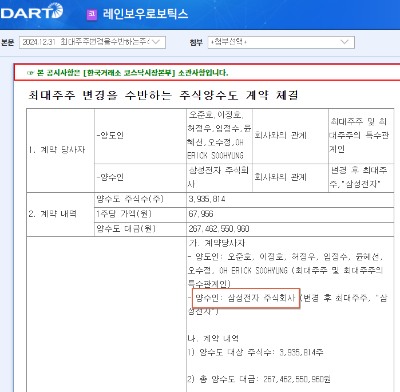400x392 pixels.
Task: Click the '2. 계약 내역' row header cell
Action: tap(61, 214)
